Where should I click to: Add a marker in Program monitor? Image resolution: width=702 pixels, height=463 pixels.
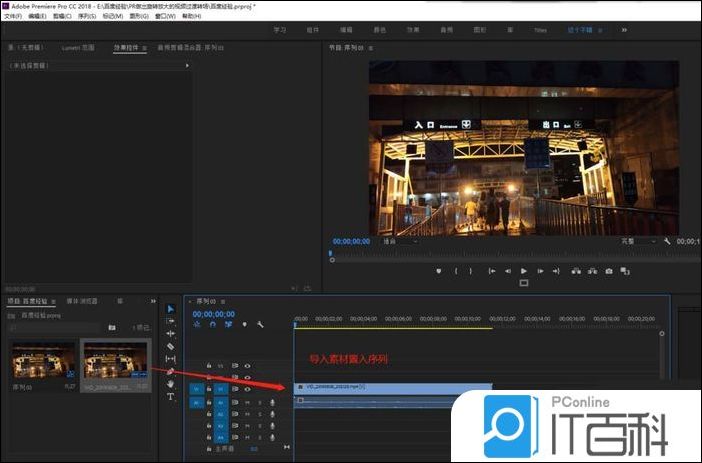pos(438,271)
